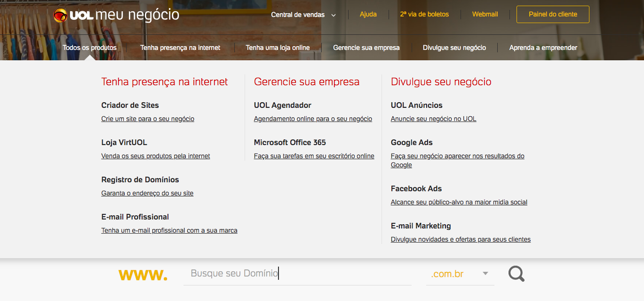Expand the Central de vendas dropdown

(x=303, y=15)
